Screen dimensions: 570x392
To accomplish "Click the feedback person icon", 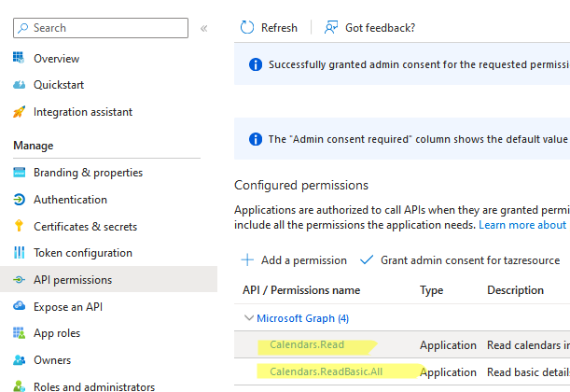I will click(331, 27).
